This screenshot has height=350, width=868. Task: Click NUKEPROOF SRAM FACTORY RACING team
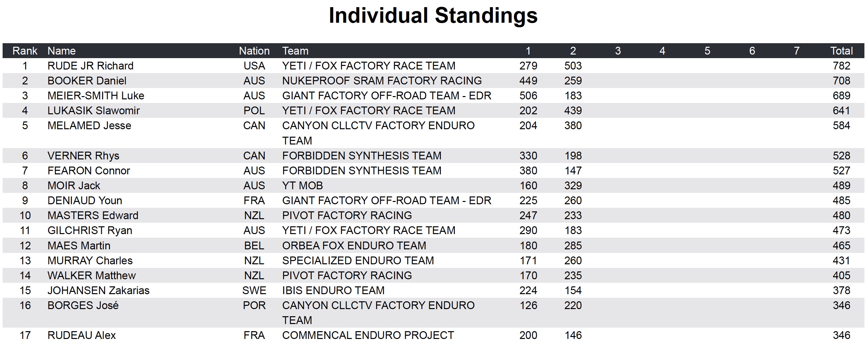[382, 81]
